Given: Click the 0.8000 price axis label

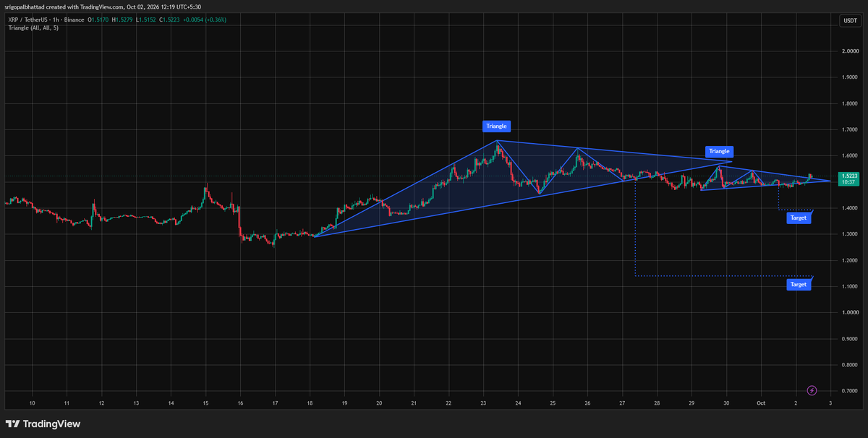Looking at the screenshot, I should click(849, 364).
